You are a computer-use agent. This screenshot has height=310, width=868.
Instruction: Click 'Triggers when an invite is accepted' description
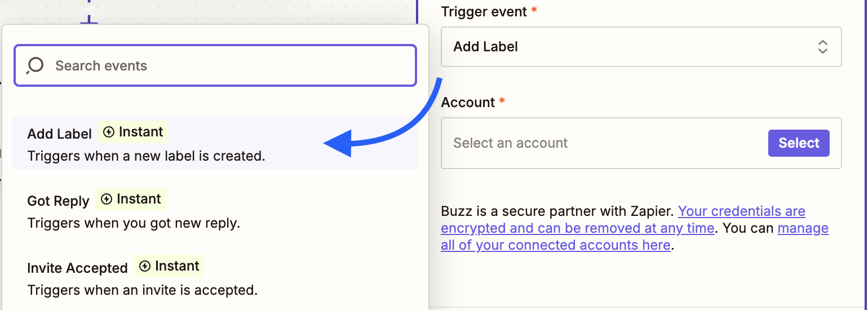tap(142, 290)
